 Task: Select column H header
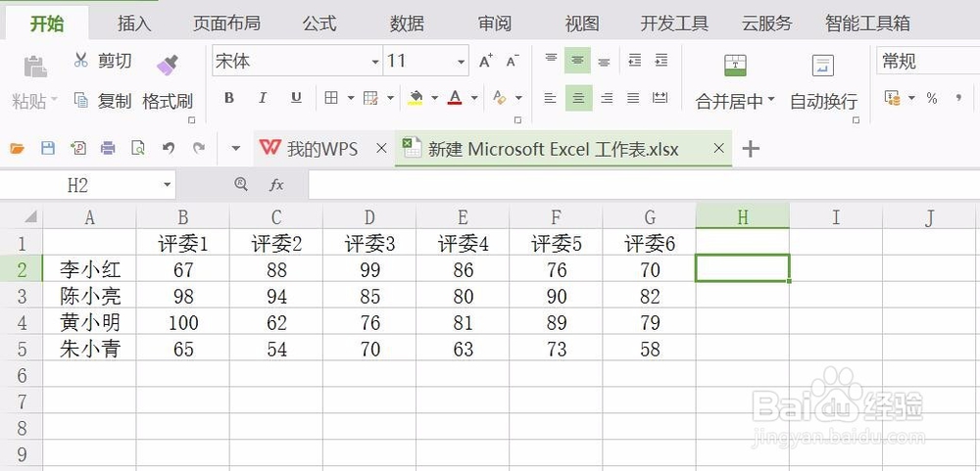click(743, 217)
